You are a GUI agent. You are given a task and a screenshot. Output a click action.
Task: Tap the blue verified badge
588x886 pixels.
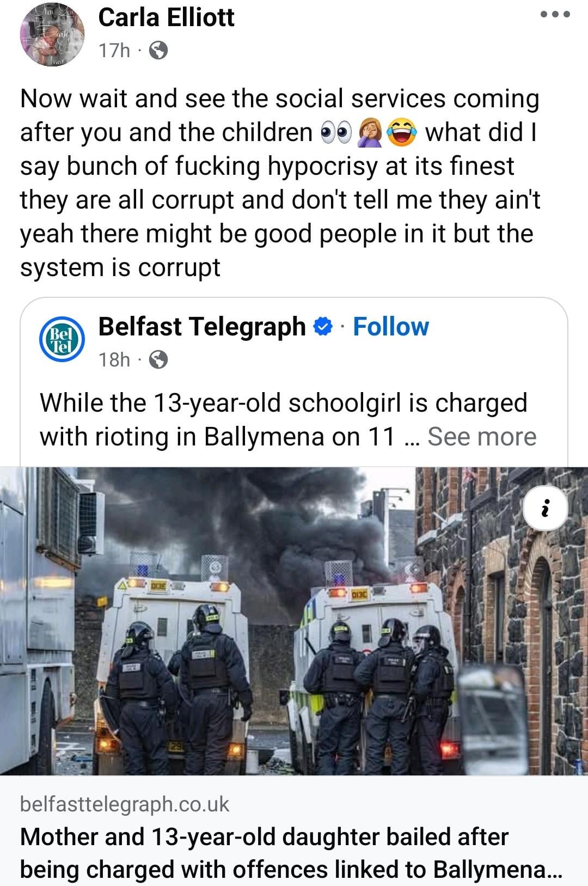click(x=323, y=327)
